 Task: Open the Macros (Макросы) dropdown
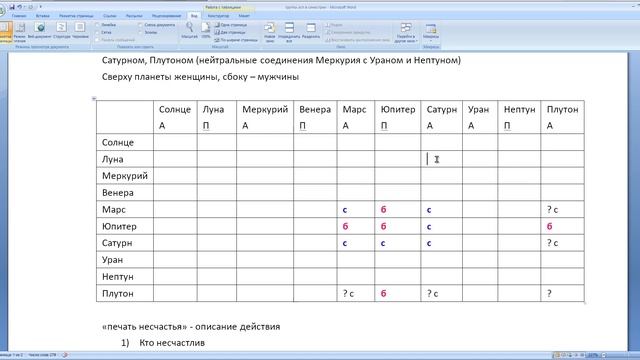click(x=431, y=33)
